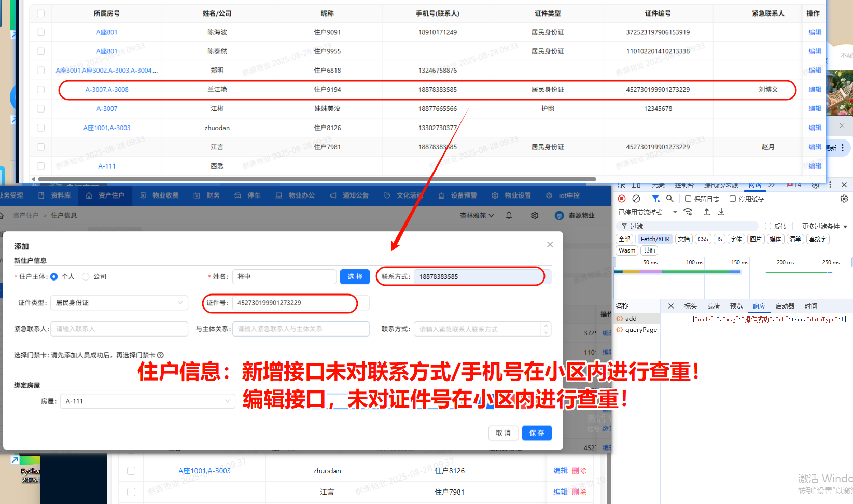The width and height of the screenshot is (853, 504).
Task: Clear the network log
Action: pyautogui.click(x=636, y=199)
